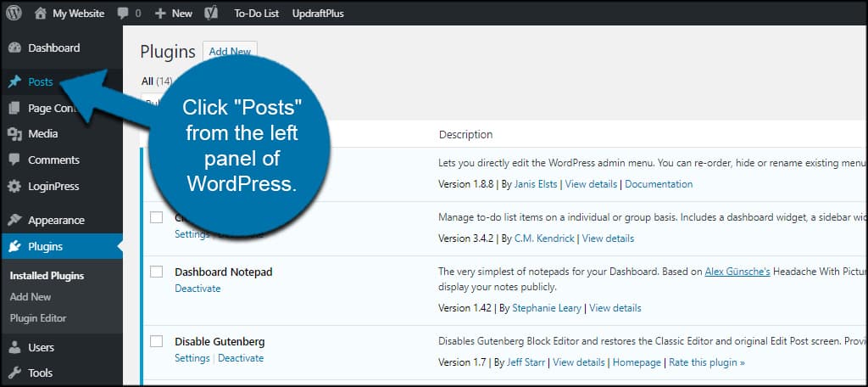Open Documentation link for admin menu plugin
The height and width of the screenshot is (387, 868).
tap(658, 184)
